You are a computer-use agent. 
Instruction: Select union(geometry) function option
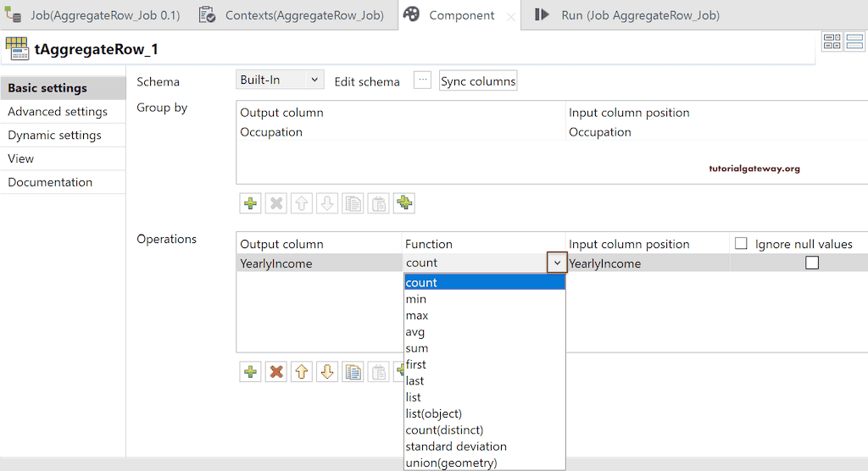point(484,463)
